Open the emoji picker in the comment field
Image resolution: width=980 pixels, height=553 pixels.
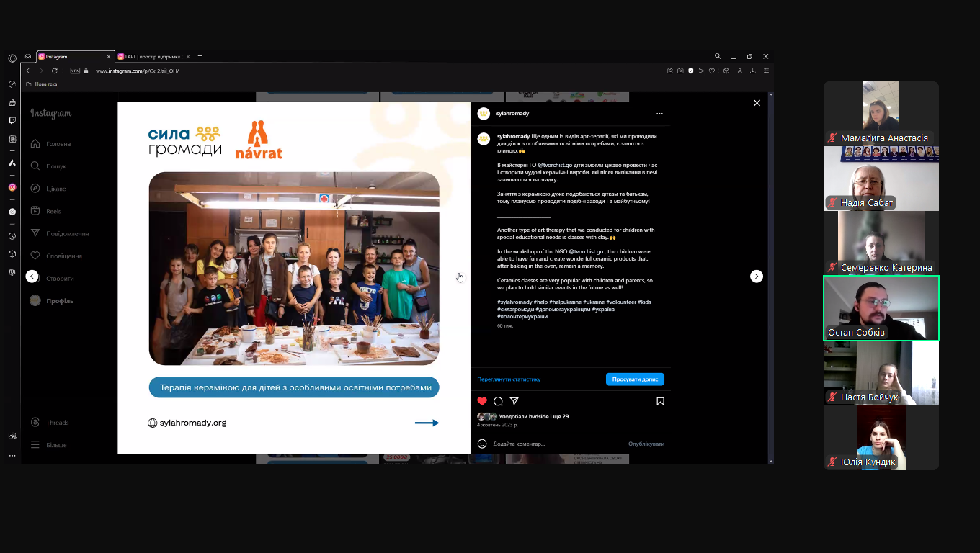coord(482,444)
